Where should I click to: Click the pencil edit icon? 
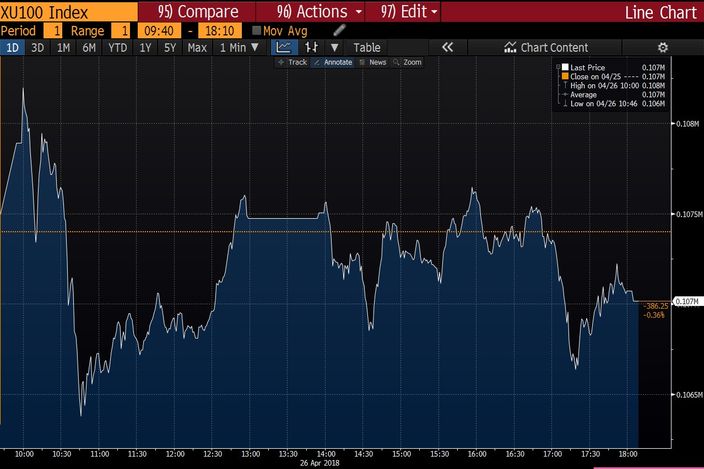tap(339, 30)
